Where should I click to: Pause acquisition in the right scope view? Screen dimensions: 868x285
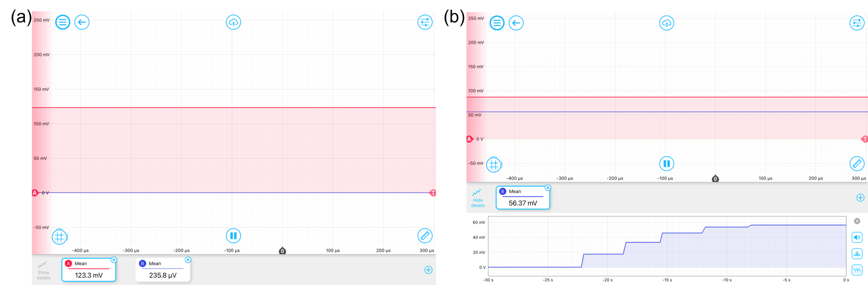pyautogui.click(x=666, y=163)
